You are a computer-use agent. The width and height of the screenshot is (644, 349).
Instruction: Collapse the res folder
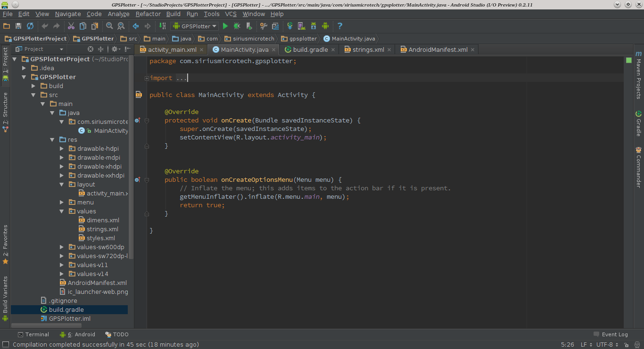coord(52,139)
